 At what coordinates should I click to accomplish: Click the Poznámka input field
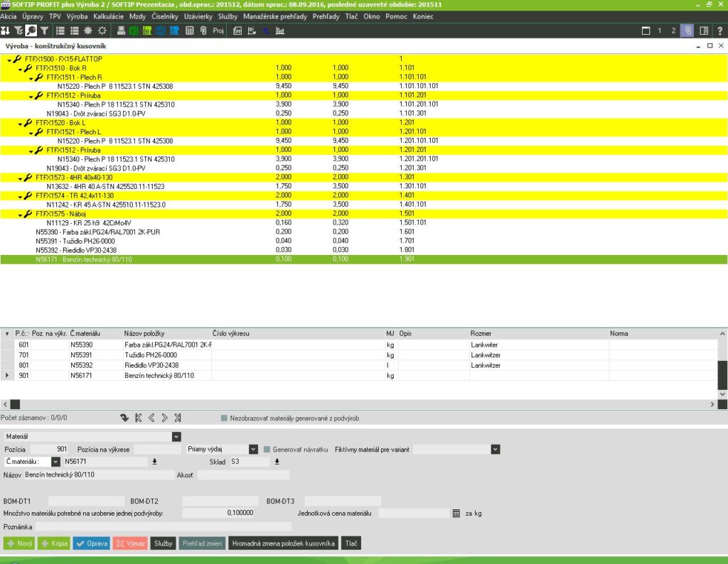164,526
